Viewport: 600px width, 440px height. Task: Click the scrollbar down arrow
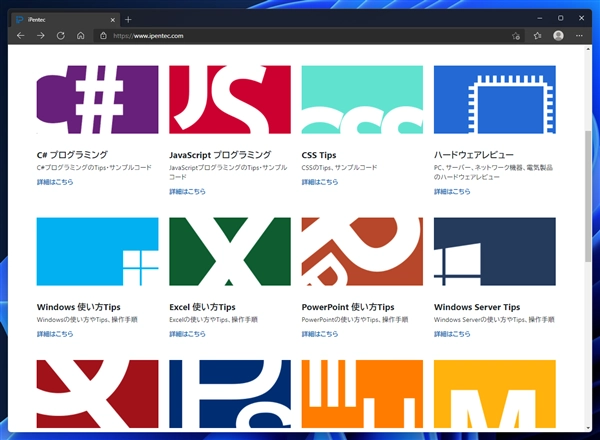(x=588, y=428)
